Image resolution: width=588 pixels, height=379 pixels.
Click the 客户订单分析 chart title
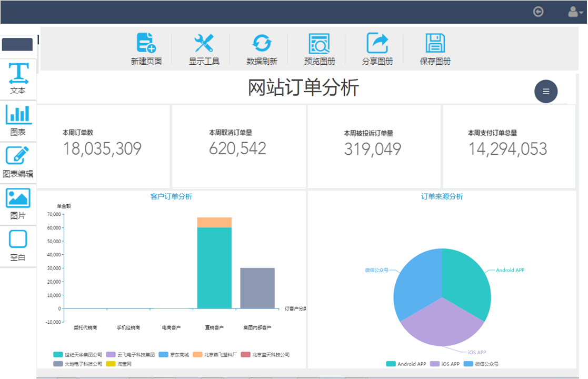pyautogui.click(x=171, y=196)
